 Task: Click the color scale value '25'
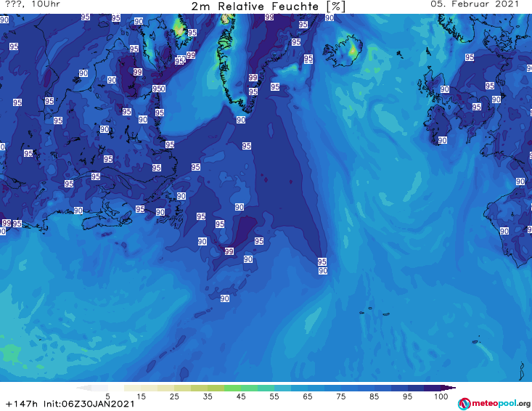coord(174,396)
